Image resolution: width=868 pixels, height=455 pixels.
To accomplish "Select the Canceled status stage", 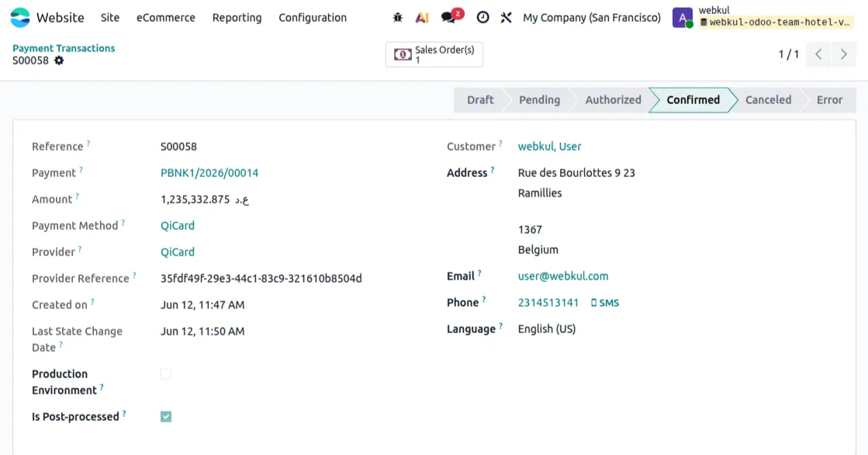I will click(768, 99).
